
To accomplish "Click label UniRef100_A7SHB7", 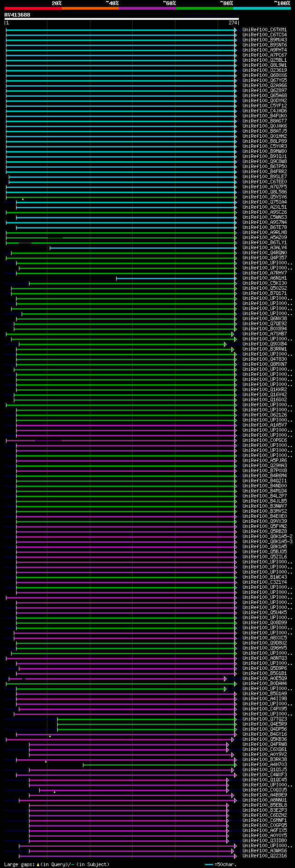I will pyautogui.click(x=265, y=334).
